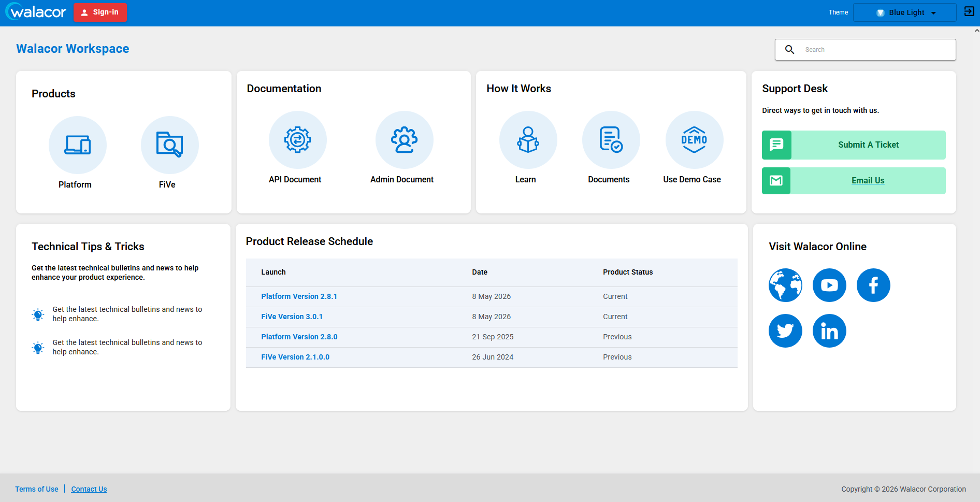Click the API Document label

click(x=295, y=180)
